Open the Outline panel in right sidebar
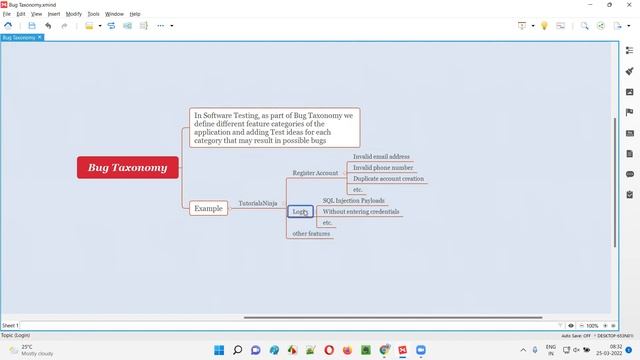Viewport: 640px width, 360px height. point(629,50)
